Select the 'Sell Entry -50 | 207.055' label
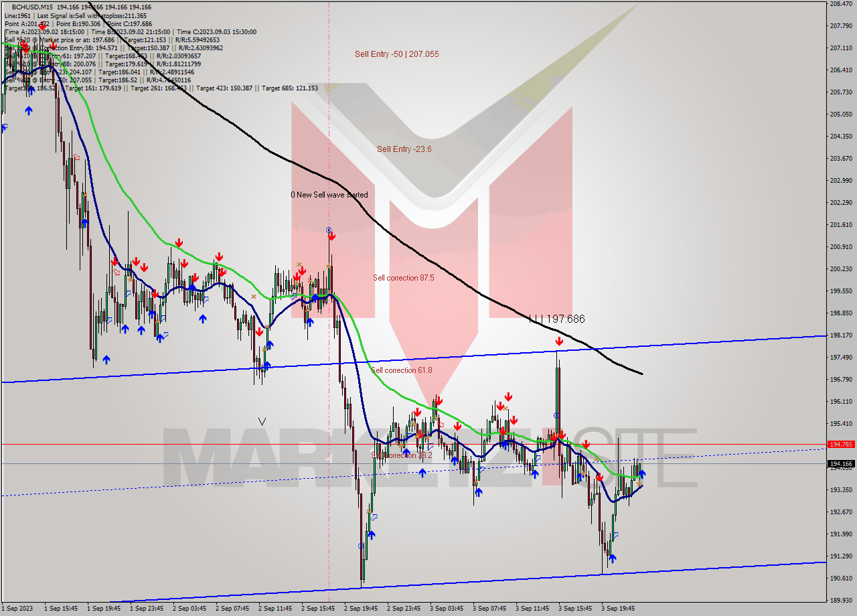This screenshot has width=857, height=616. (397, 54)
